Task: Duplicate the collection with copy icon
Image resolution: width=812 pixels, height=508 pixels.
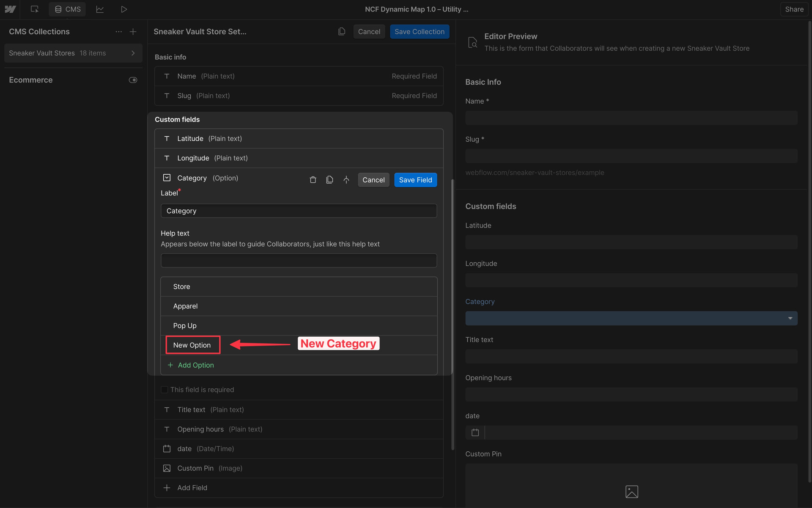Action: click(342, 32)
